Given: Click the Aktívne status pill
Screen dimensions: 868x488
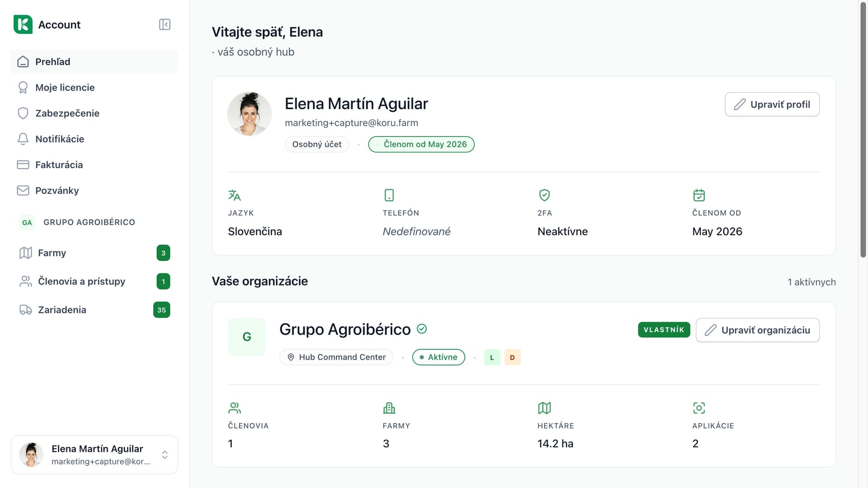Looking at the screenshot, I should (439, 357).
